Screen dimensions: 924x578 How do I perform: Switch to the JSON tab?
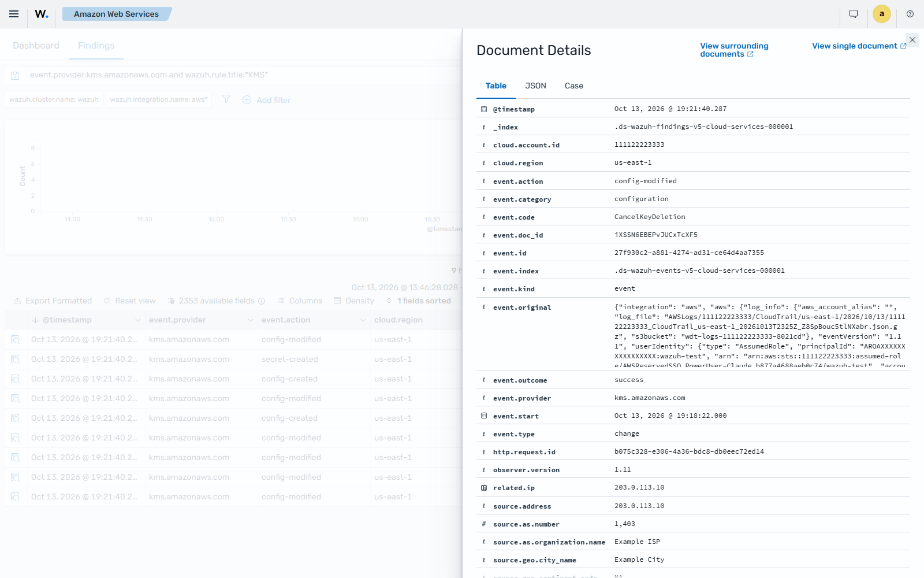[x=535, y=86]
